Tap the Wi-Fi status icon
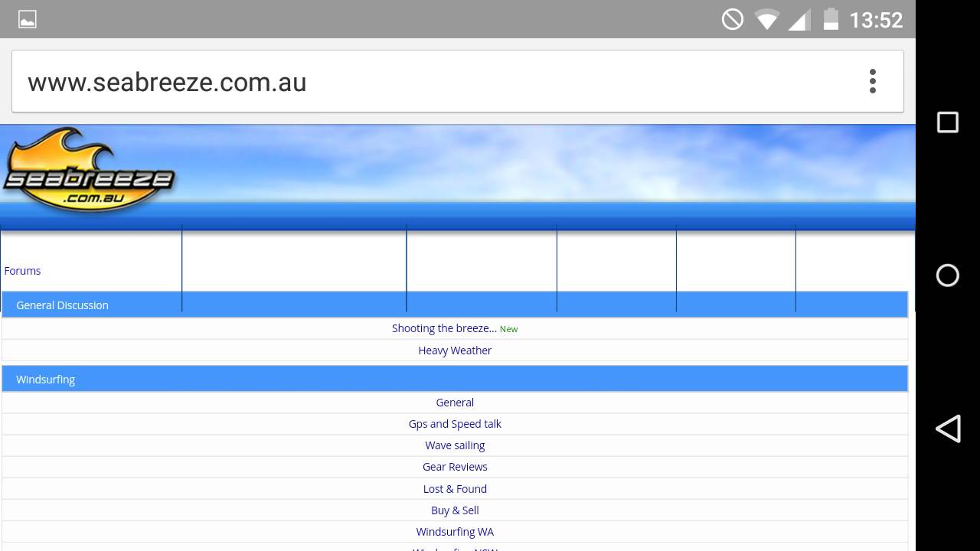The width and height of the screenshot is (980, 551). pos(766,19)
